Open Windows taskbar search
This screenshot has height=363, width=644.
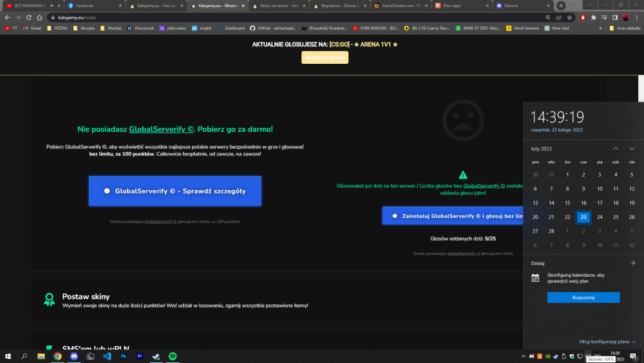24,357
